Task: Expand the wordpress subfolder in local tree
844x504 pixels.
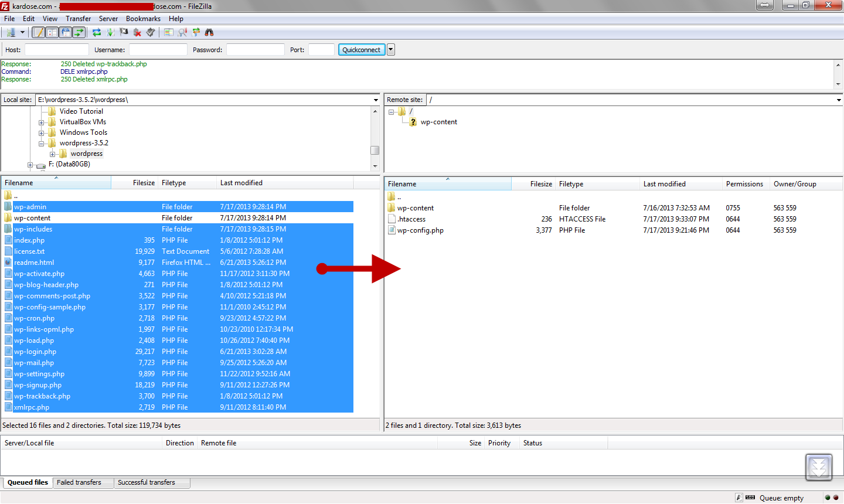Action: tap(53, 154)
